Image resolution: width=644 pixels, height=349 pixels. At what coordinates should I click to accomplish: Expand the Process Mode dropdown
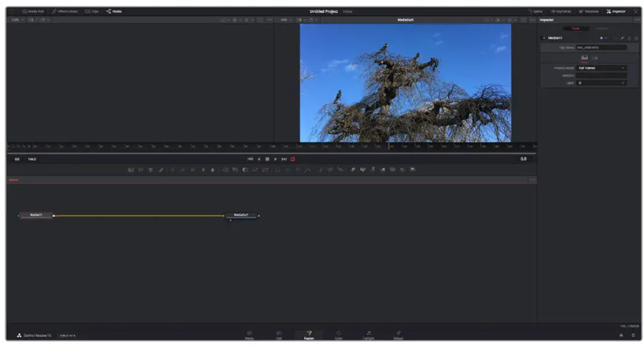point(601,68)
